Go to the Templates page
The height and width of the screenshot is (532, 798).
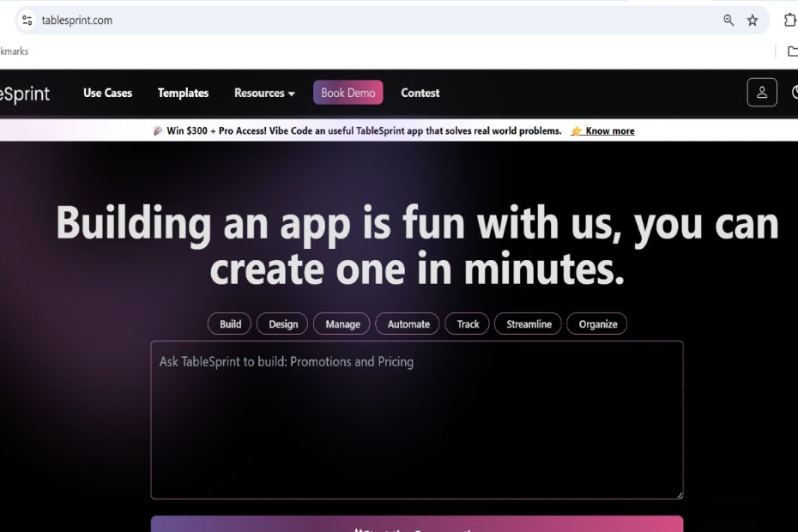point(184,93)
